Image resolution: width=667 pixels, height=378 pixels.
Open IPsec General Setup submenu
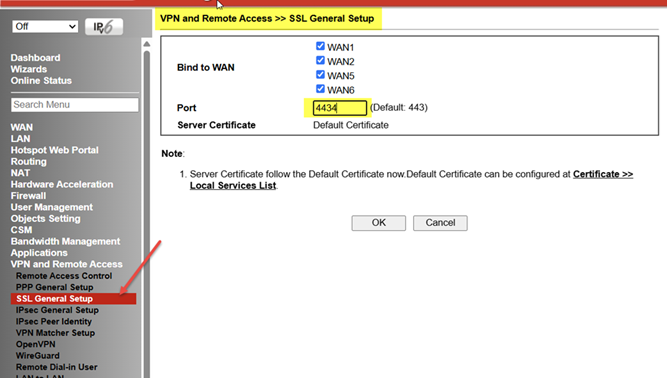[x=57, y=310]
